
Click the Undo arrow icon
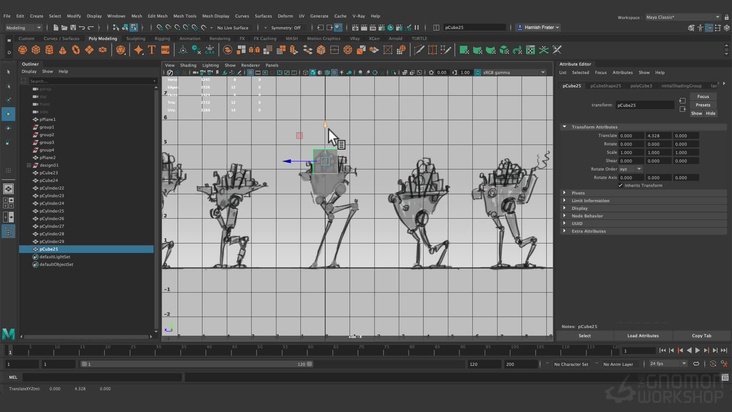coord(82,28)
